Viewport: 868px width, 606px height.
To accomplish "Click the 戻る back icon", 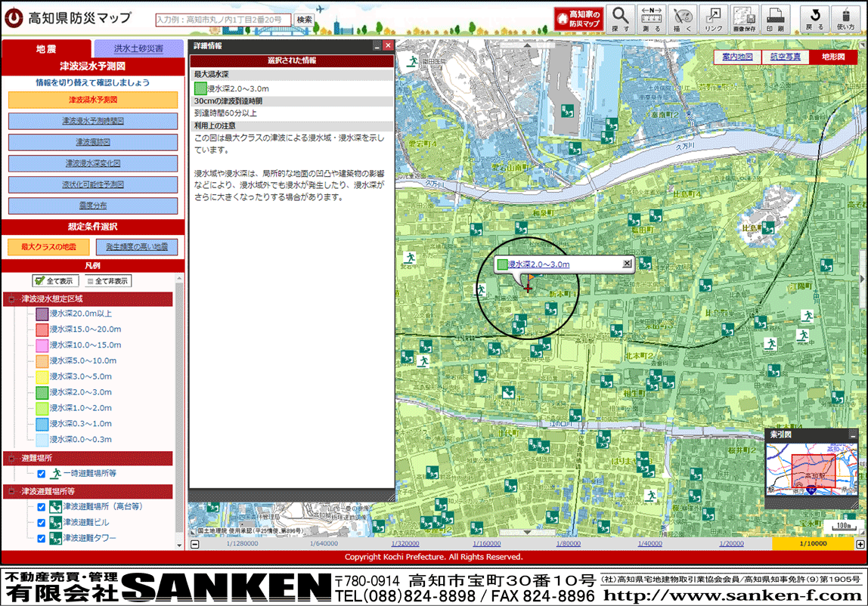I will (814, 19).
